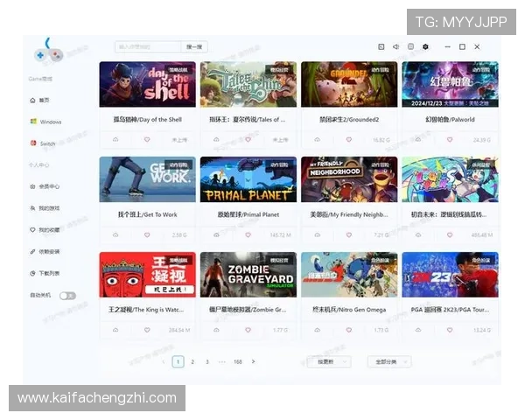
Task: Open the Day of the Shell cover
Action: coord(147,84)
